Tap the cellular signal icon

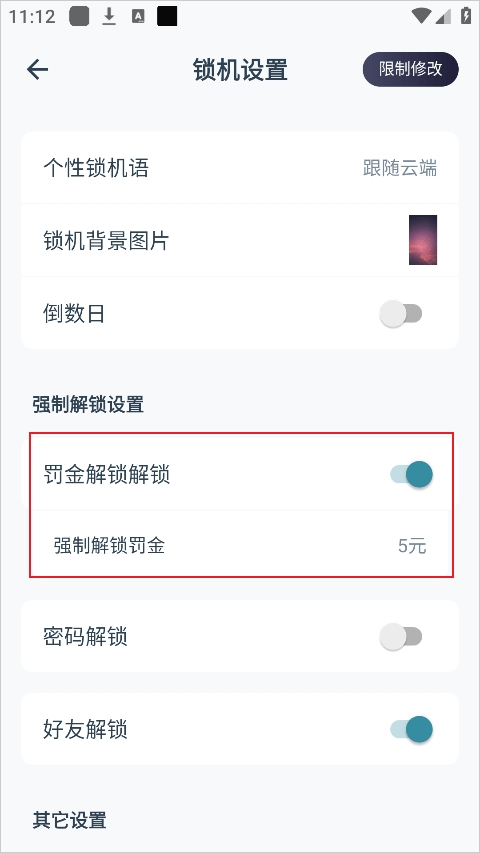coord(444,16)
